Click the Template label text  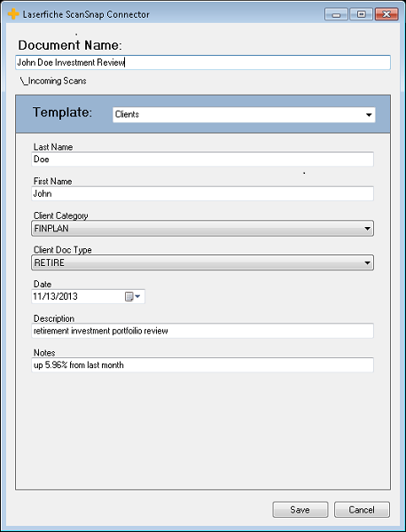pyautogui.click(x=62, y=112)
